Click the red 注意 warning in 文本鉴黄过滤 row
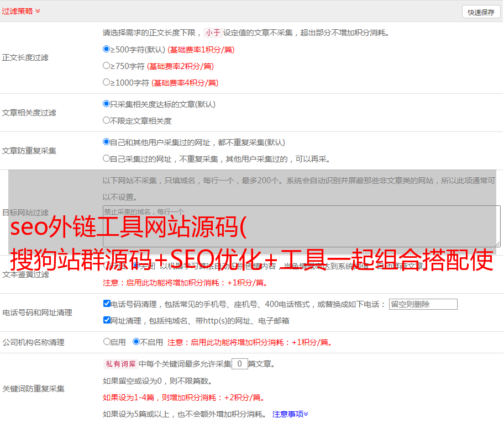The width and height of the screenshot is (504, 424). coord(185,283)
